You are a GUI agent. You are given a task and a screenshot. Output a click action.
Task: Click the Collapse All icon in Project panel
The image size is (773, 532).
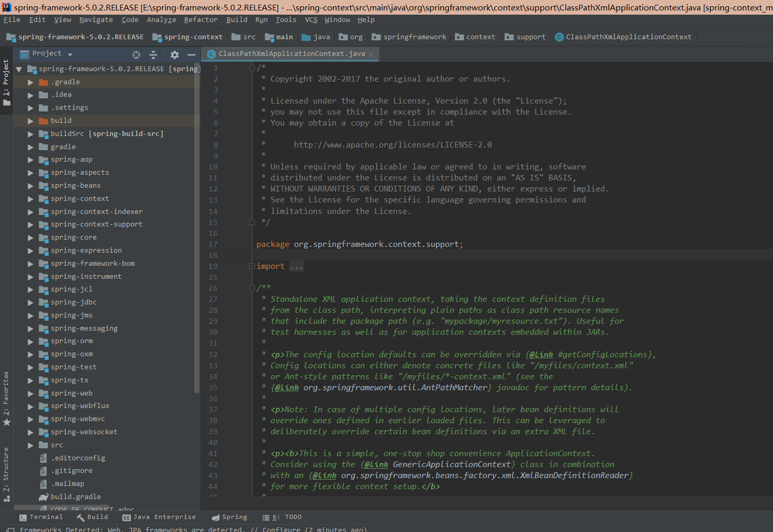[153, 54]
